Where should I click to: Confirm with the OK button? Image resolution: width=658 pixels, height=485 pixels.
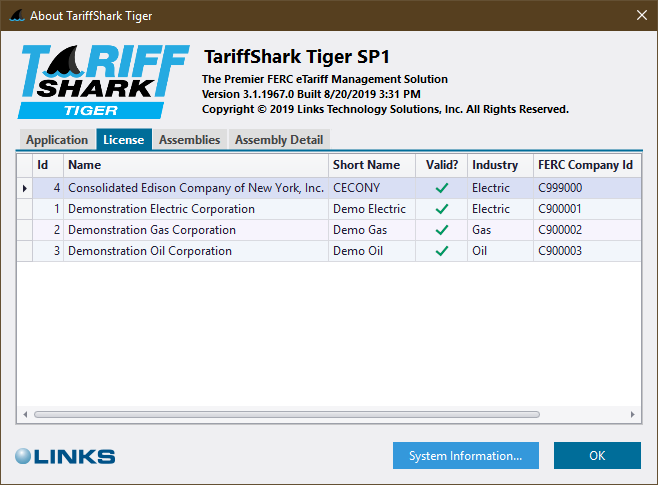point(597,455)
